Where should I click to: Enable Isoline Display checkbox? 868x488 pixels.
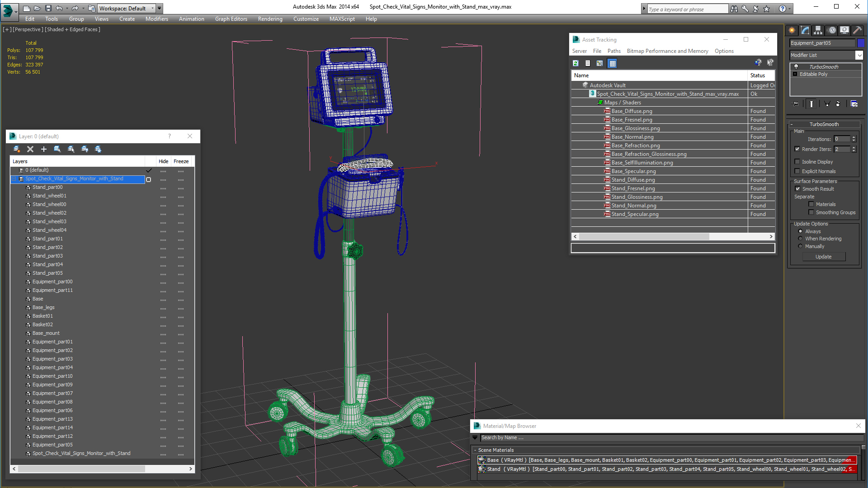tap(797, 162)
